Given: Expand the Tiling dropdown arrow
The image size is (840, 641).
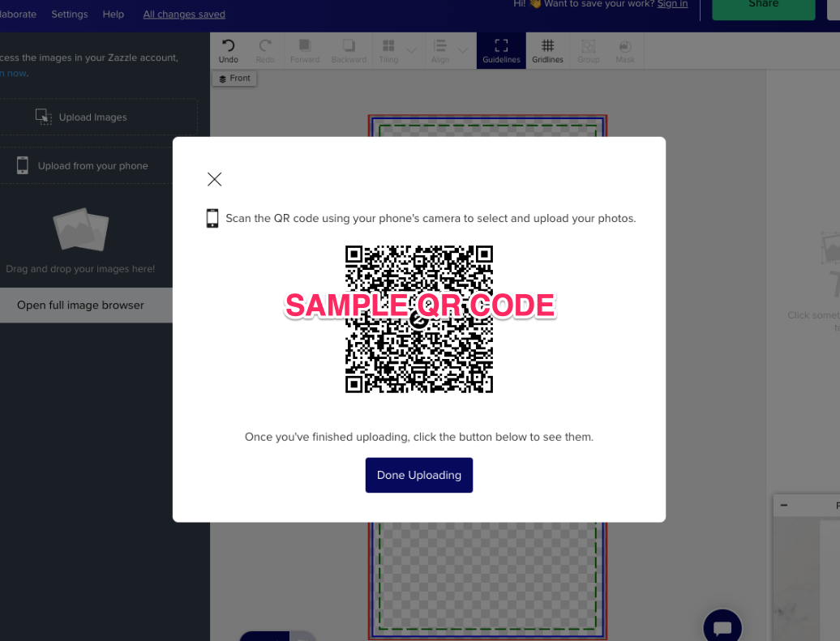Looking at the screenshot, I should [x=411, y=51].
